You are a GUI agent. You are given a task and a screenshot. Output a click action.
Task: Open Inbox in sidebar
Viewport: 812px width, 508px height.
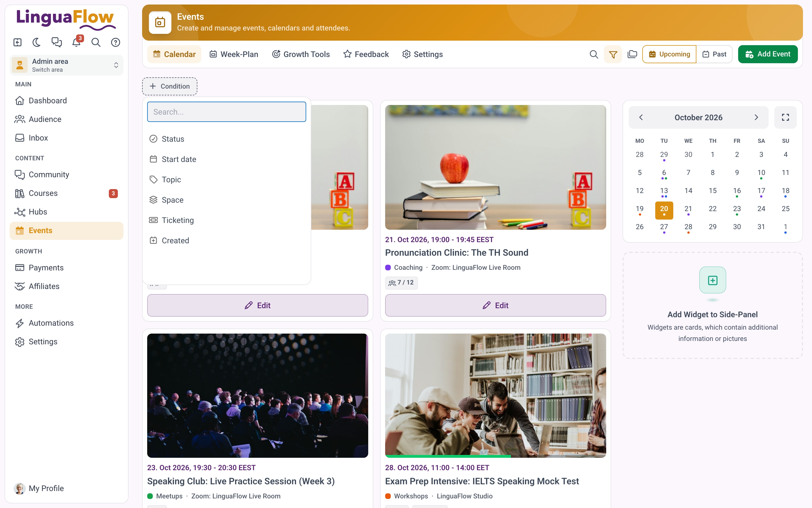tap(67, 138)
